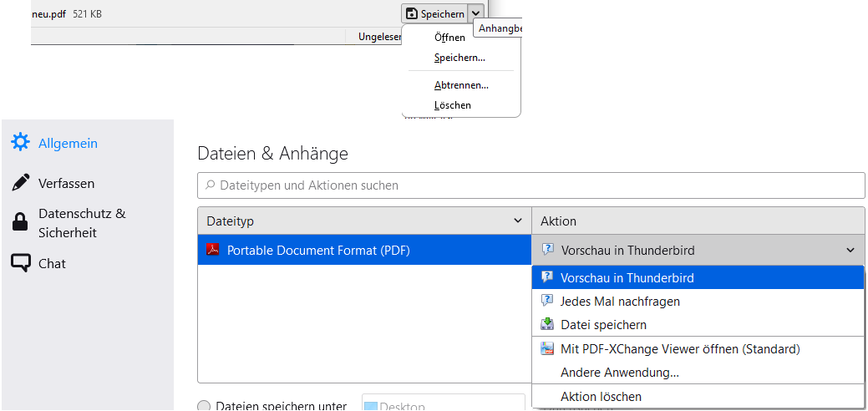Select Andere Anwendung... option
This screenshot has width=868, height=411.
pos(619,373)
